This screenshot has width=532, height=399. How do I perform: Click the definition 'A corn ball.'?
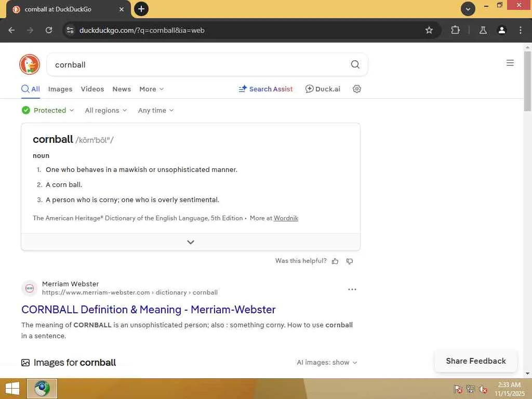click(64, 184)
